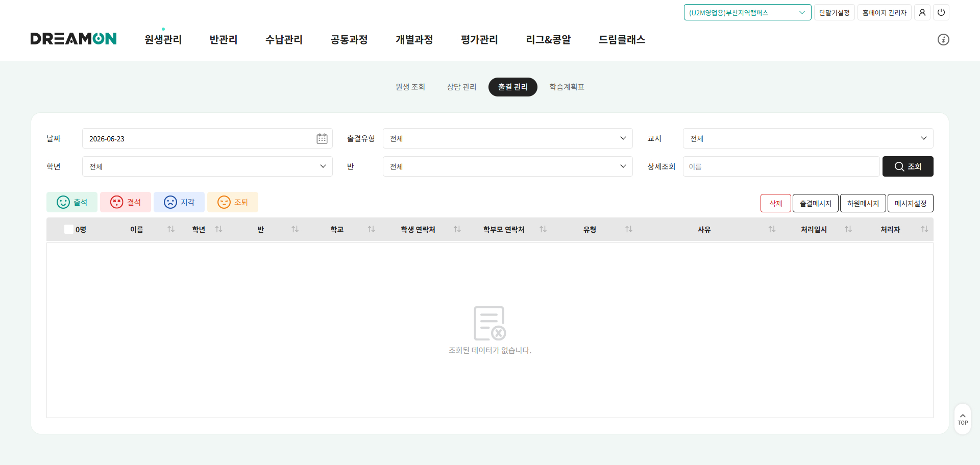Open the 개별과정 main menu
Screen dimensions: 980x465
[414, 39]
